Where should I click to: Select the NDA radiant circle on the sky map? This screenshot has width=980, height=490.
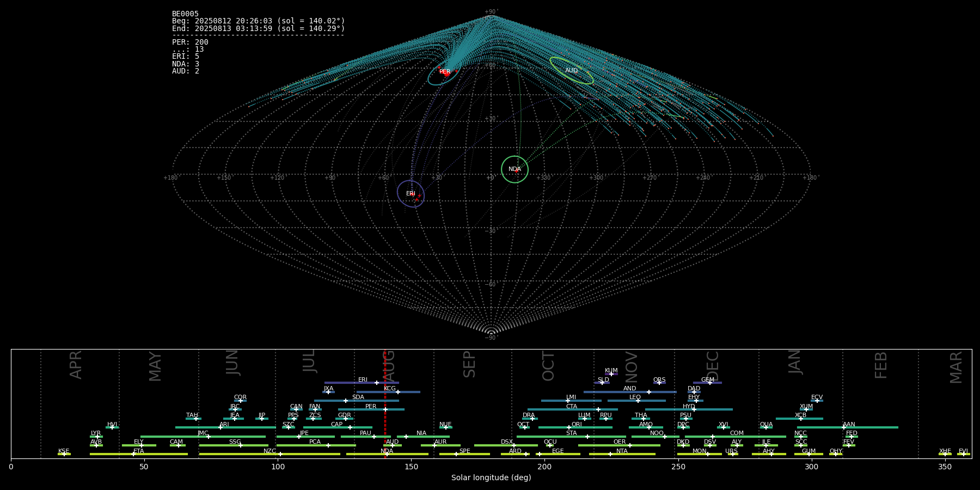tap(514, 169)
